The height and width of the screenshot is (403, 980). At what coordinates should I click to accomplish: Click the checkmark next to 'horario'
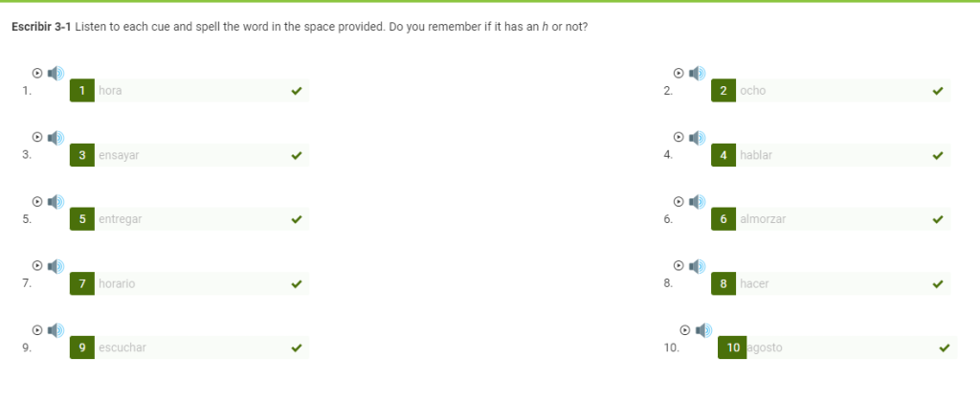pyautogui.click(x=297, y=284)
